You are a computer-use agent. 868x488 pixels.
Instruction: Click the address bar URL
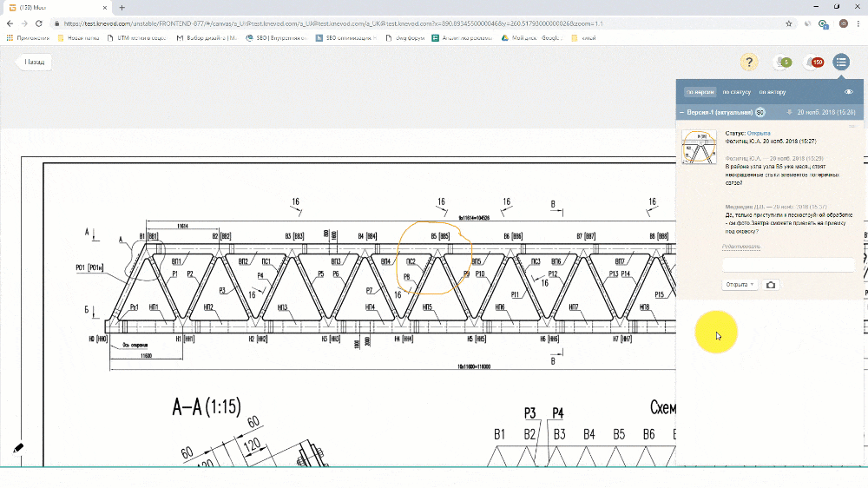[x=333, y=23]
